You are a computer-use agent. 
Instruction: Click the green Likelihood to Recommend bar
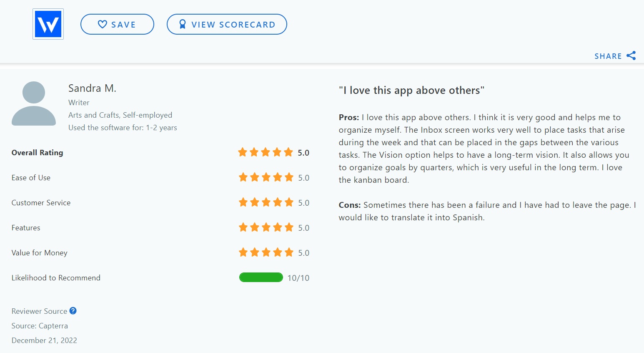261,277
